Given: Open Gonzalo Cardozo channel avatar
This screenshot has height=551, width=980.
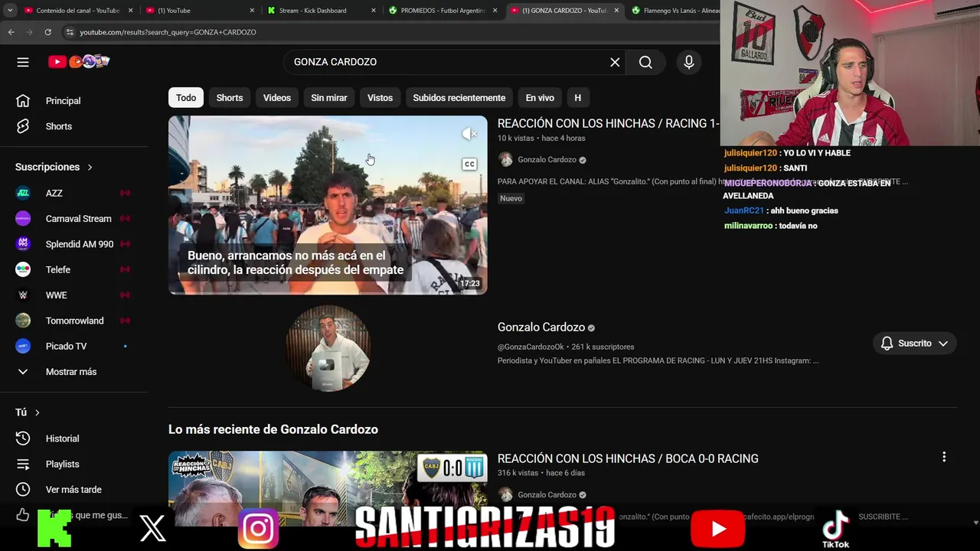Looking at the screenshot, I should pos(328,348).
